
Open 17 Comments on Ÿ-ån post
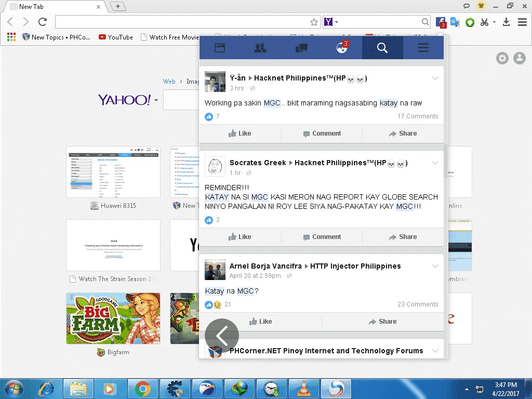(x=418, y=116)
